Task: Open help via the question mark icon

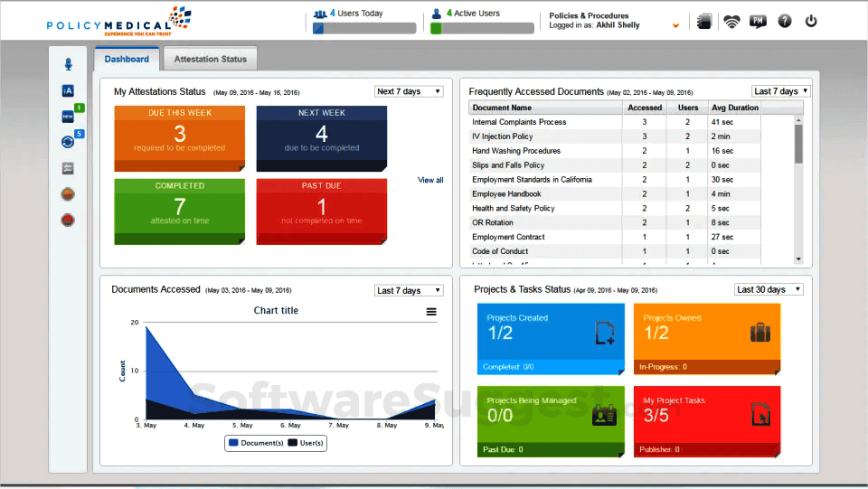Action: [785, 21]
